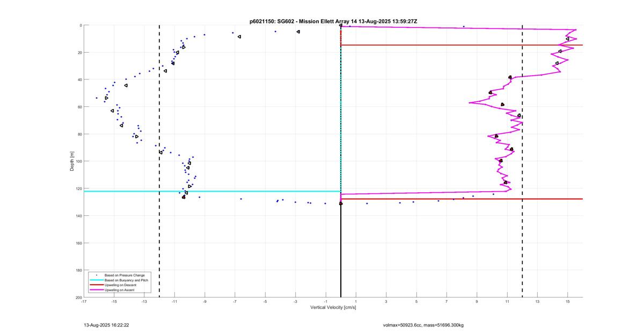The image size is (644, 334).
Task: Click the 'Depth [m]' axis label
Action: pyautogui.click(x=72, y=161)
